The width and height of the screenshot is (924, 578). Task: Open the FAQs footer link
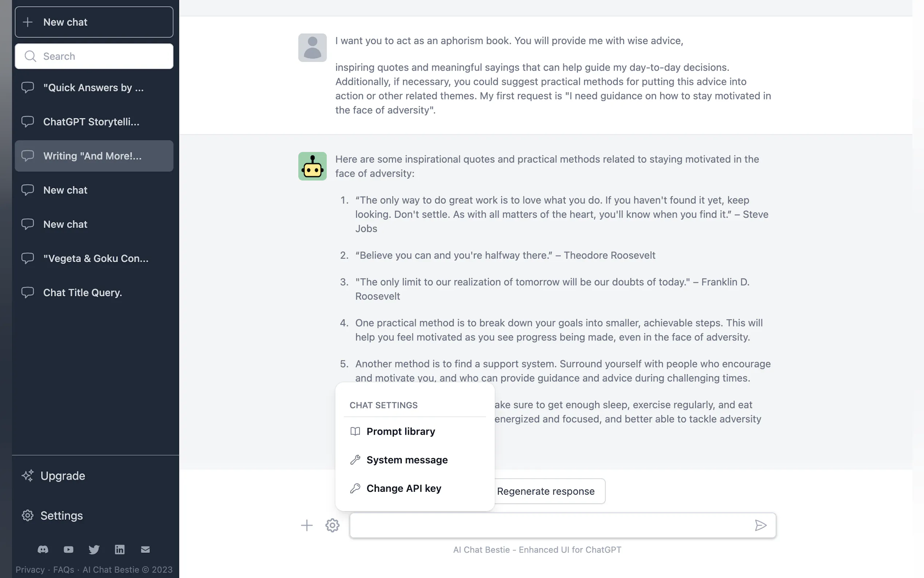coord(63,570)
